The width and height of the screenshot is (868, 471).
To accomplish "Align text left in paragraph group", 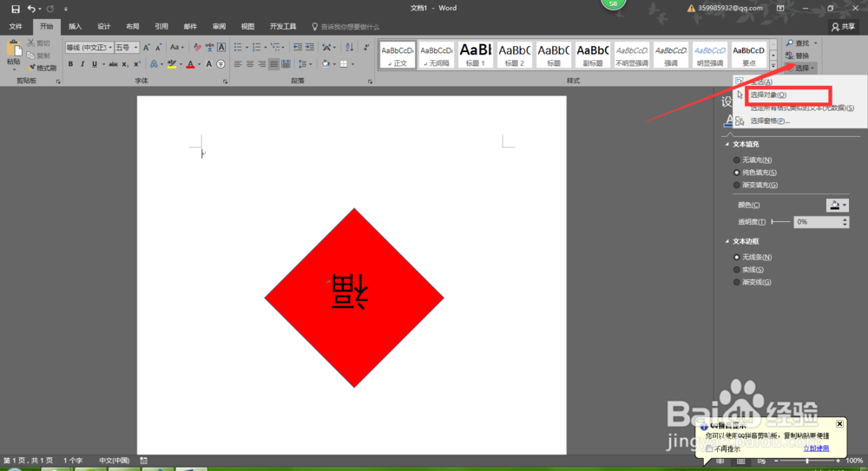I will click(238, 64).
